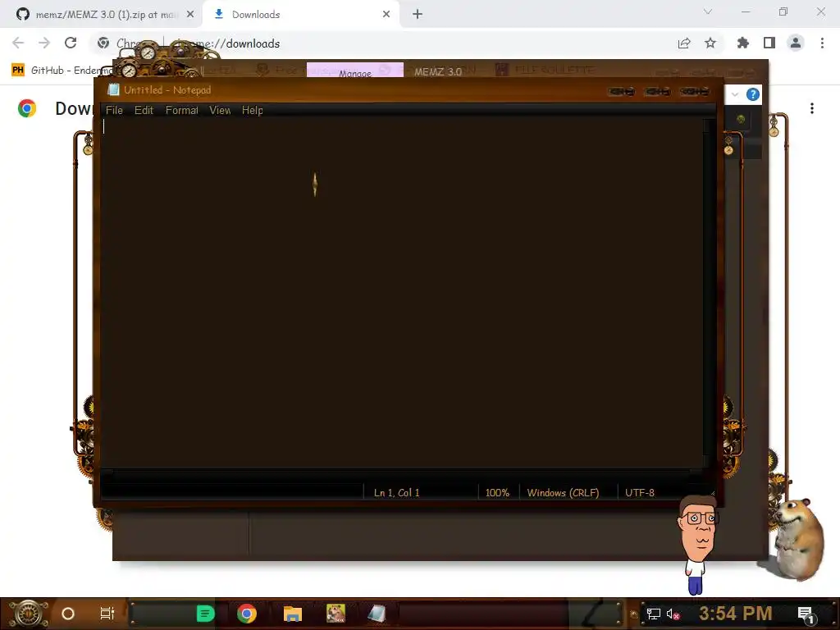
Task: Open Cortana search circle
Action: (67, 614)
